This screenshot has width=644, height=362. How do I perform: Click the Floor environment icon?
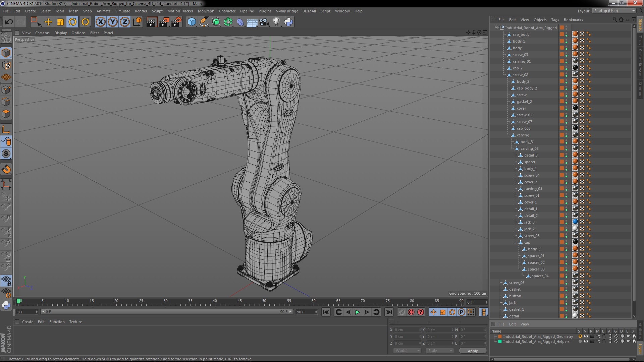[252, 22]
